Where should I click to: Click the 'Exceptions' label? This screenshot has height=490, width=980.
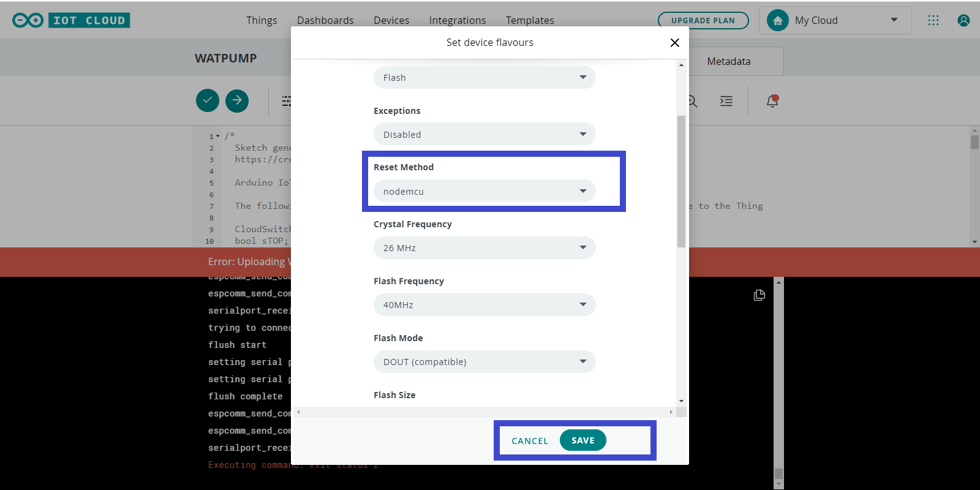point(397,111)
